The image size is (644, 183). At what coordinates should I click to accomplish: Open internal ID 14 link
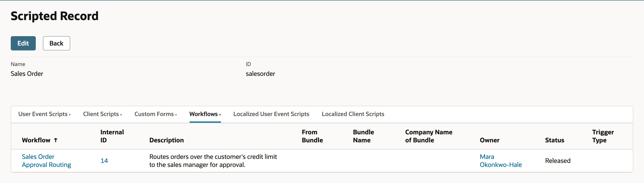[x=104, y=161]
